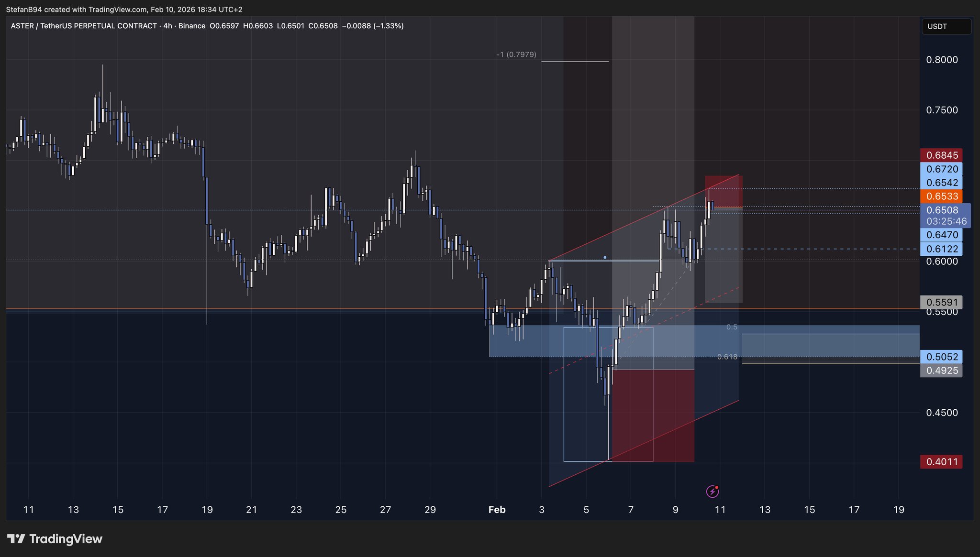
Task: Select the dark red 0.4011 price label
Action: 941,462
